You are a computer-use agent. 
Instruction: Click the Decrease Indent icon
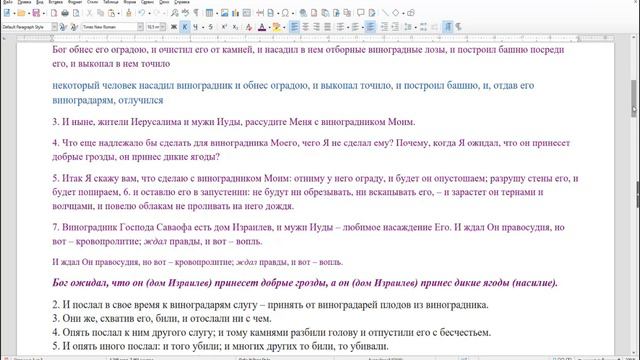395,27
